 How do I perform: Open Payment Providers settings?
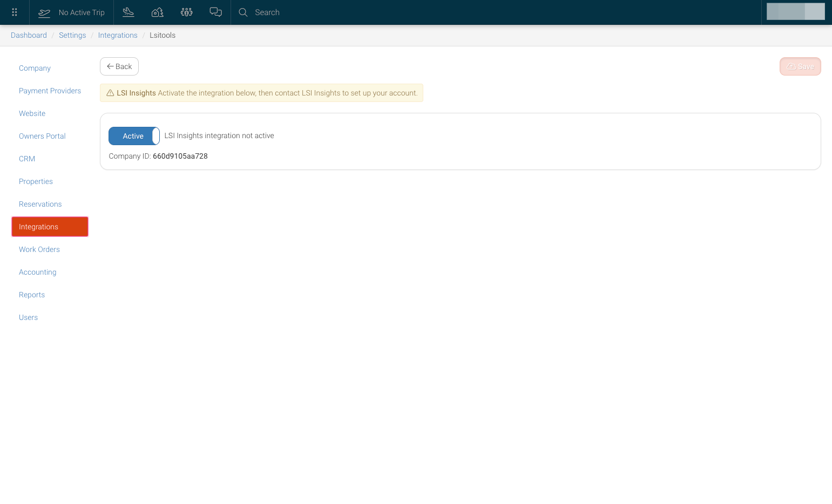[50, 91]
